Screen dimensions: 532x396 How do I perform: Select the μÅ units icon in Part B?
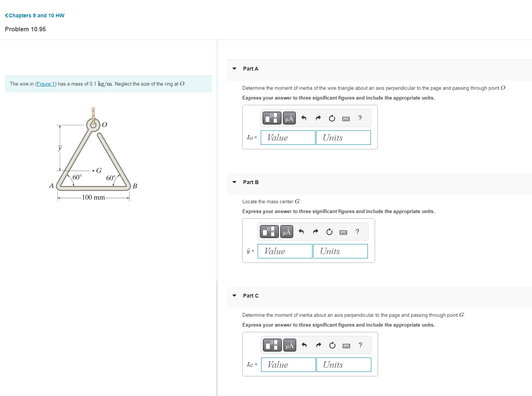(x=286, y=232)
